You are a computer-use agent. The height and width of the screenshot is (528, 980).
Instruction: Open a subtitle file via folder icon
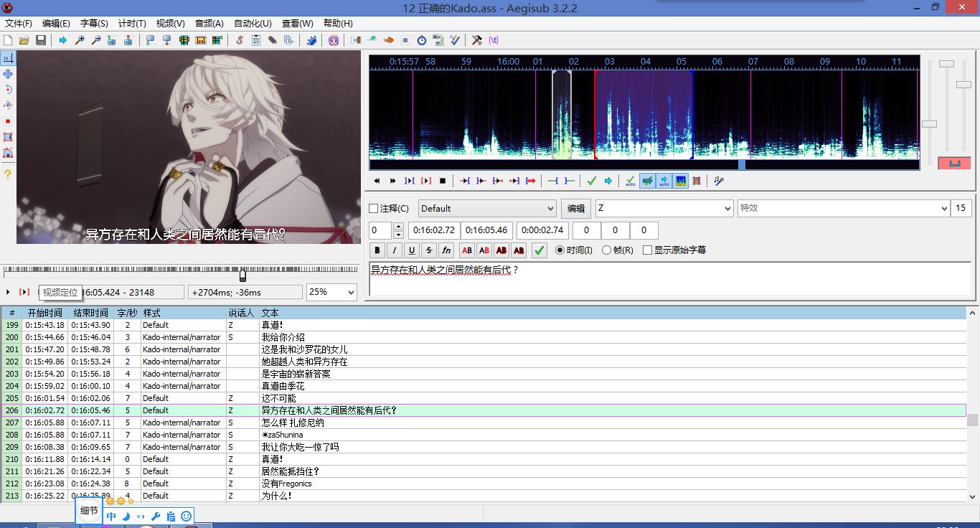pyautogui.click(x=24, y=40)
